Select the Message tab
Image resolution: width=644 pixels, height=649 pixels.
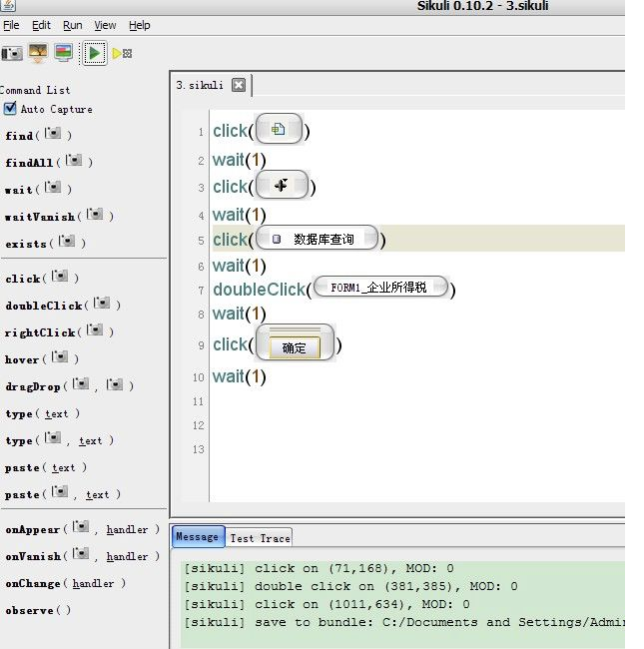pyautogui.click(x=197, y=537)
